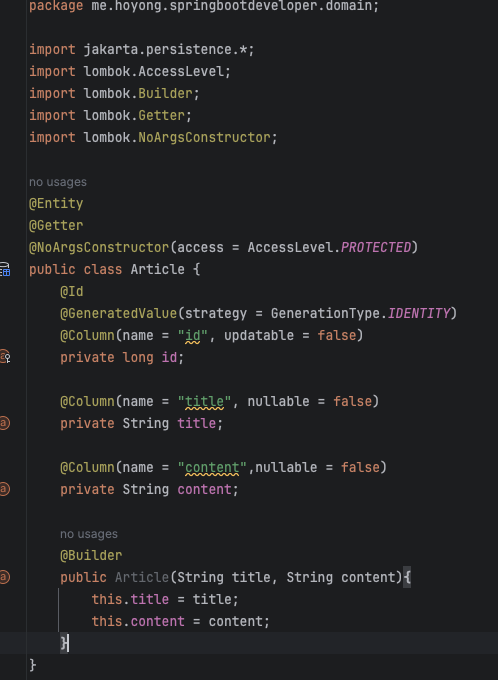Click the @GeneratedValue annotation

[118, 314]
